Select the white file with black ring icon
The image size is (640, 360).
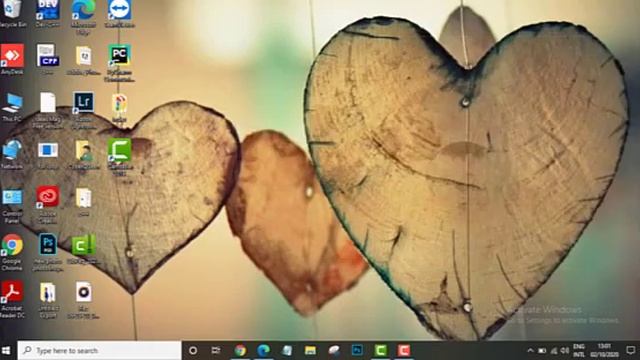(83, 292)
